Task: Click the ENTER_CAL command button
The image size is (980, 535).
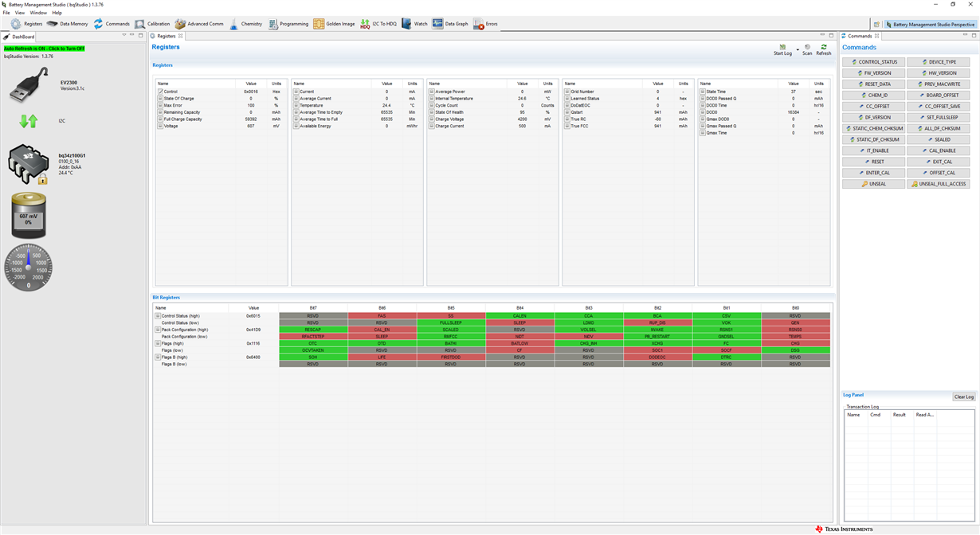Action: (x=874, y=173)
